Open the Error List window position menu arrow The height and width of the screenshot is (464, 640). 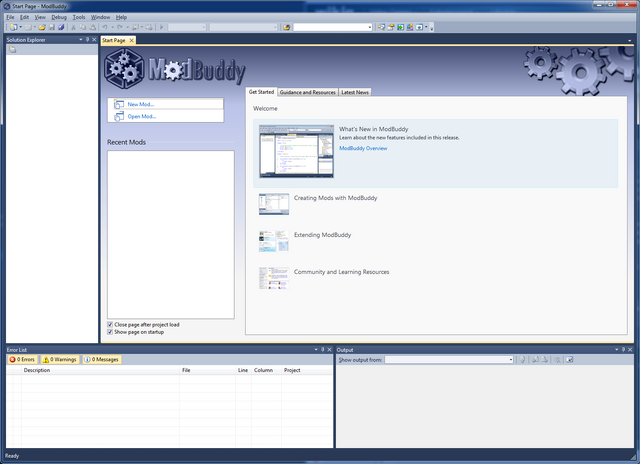tap(316, 350)
